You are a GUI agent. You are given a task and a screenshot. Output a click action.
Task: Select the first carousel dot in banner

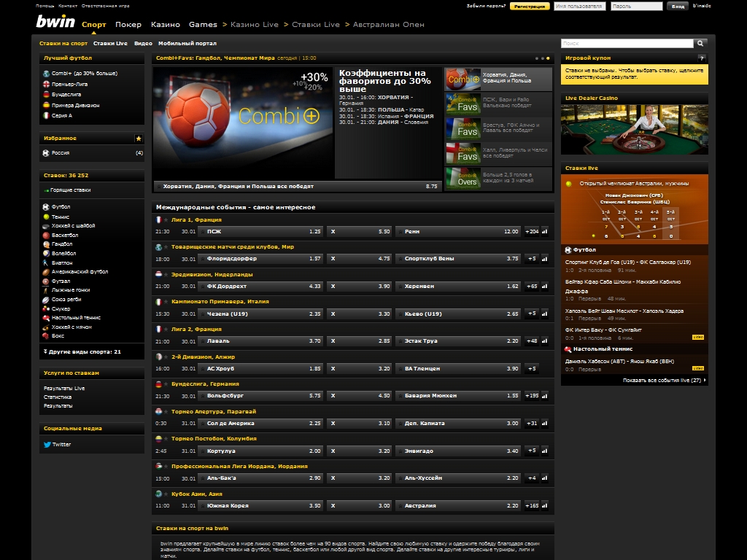pyautogui.click(x=536, y=58)
